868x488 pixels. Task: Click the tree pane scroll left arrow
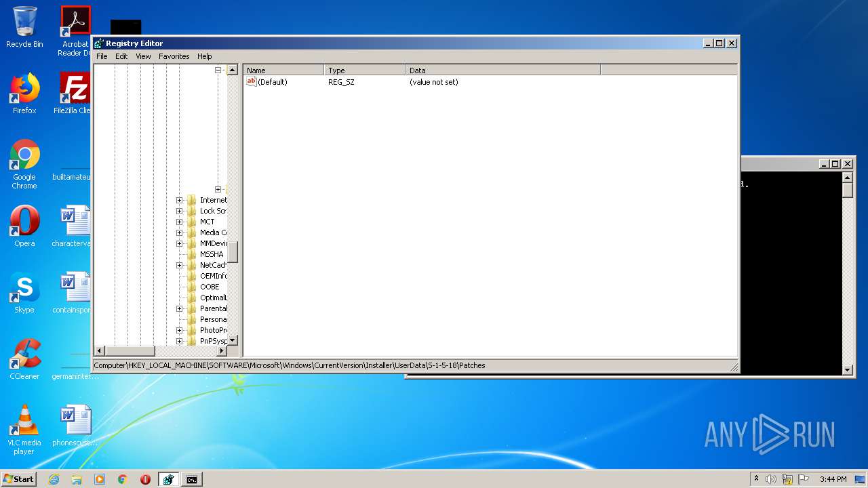pyautogui.click(x=99, y=350)
